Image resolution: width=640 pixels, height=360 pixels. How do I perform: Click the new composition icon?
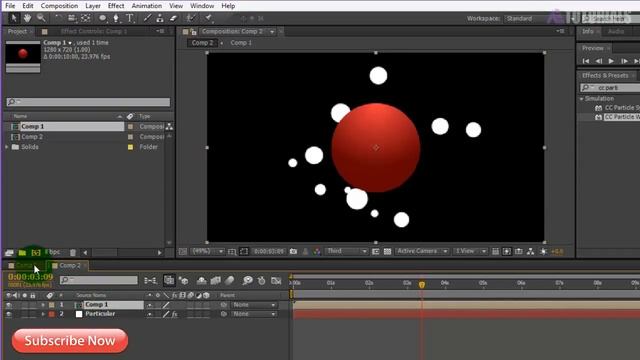click(x=36, y=253)
